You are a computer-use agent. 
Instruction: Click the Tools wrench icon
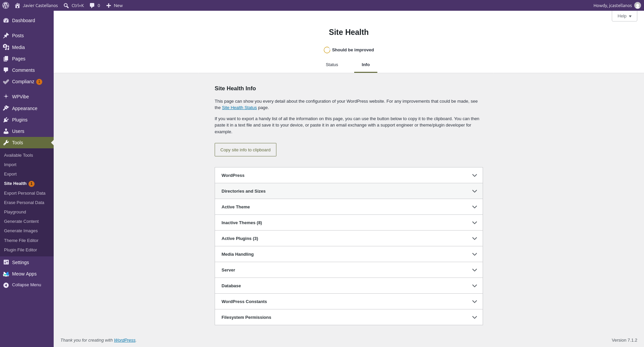coord(6,143)
